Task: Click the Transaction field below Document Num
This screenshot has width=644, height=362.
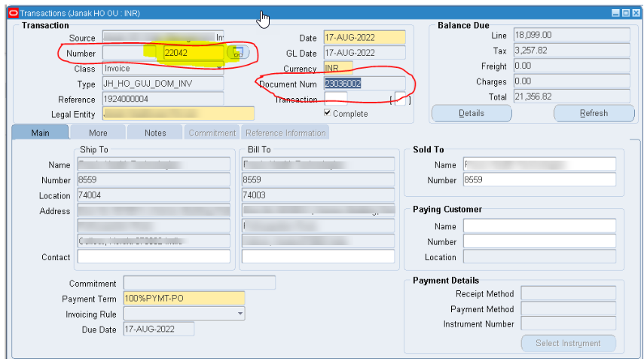Action: [x=335, y=99]
